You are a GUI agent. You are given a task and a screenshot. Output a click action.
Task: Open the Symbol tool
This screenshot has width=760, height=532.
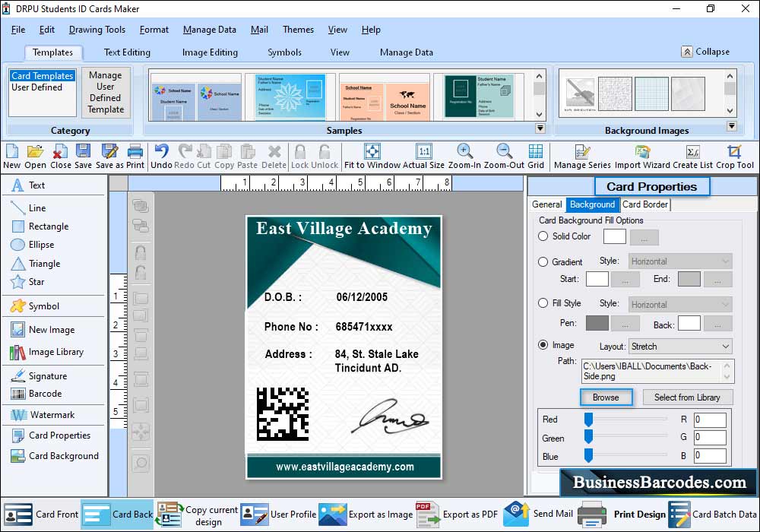click(x=35, y=306)
